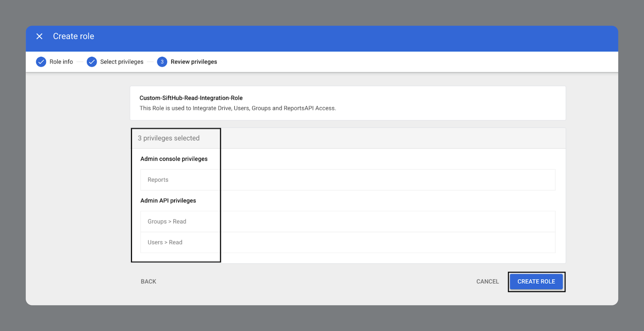Click the Admin console privileges heading
The image size is (644, 331).
click(x=174, y=159)
